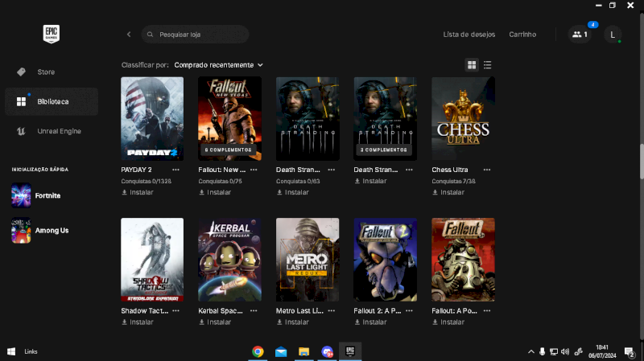Open Lista de desejos
This screenshot has height=361, width=644.
coord(469,35)
